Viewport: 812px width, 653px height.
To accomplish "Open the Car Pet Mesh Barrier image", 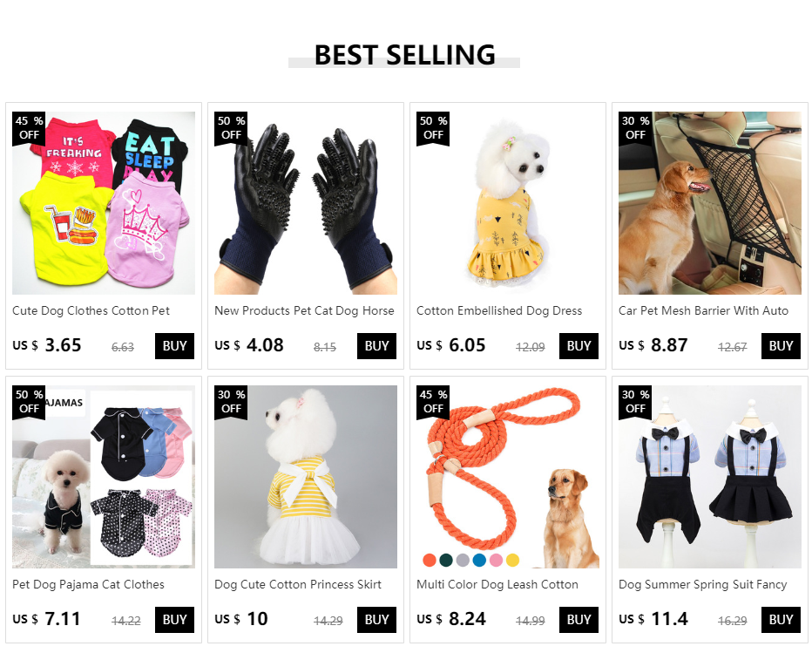I will click(x=709, y=203).
